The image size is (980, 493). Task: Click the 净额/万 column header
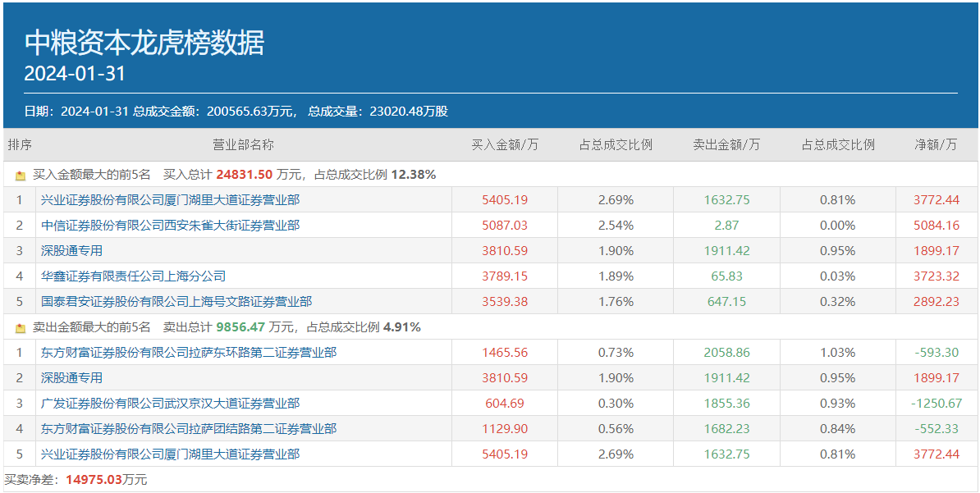(x=936, y=145)
